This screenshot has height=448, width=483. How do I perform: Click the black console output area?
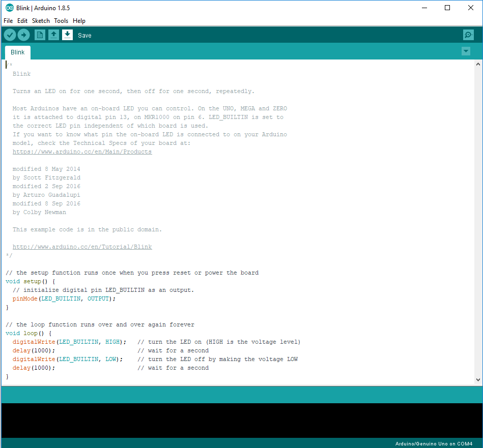[241, 420]
